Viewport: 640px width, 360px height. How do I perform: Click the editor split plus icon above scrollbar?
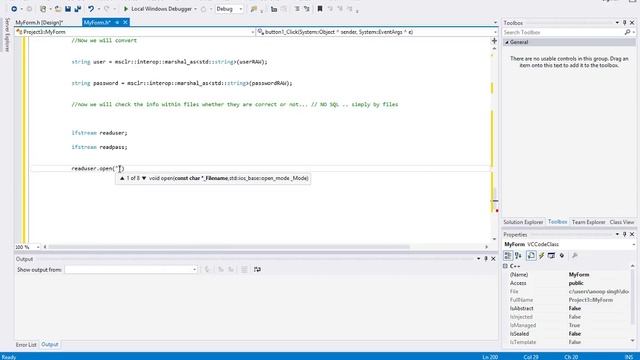point(494,41)
